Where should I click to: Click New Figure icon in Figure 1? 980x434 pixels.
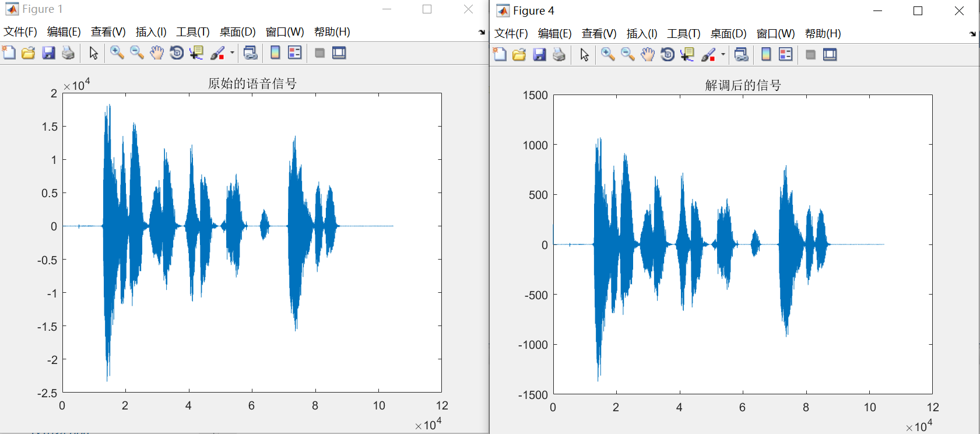pos(9,53)
